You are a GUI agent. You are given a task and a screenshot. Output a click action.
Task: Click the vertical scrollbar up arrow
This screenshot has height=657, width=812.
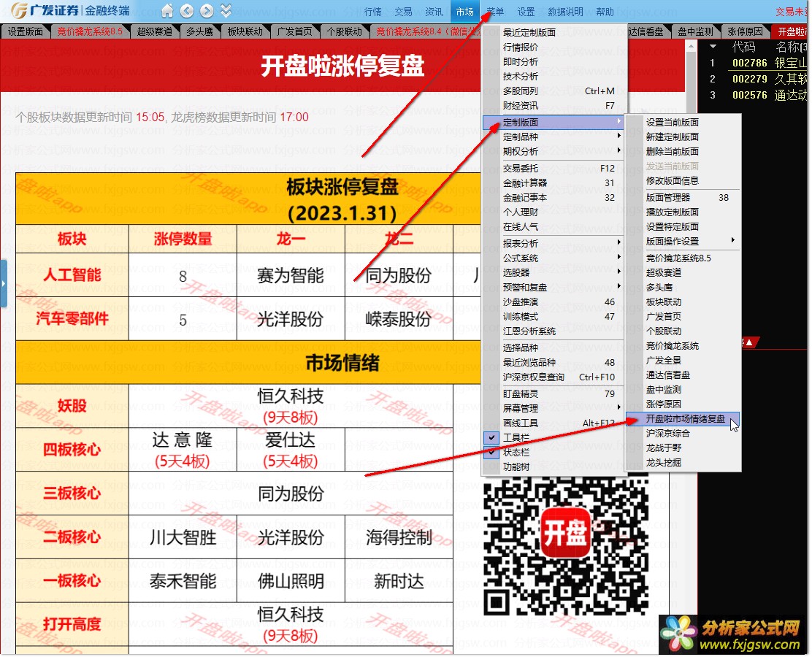(692, 47)
